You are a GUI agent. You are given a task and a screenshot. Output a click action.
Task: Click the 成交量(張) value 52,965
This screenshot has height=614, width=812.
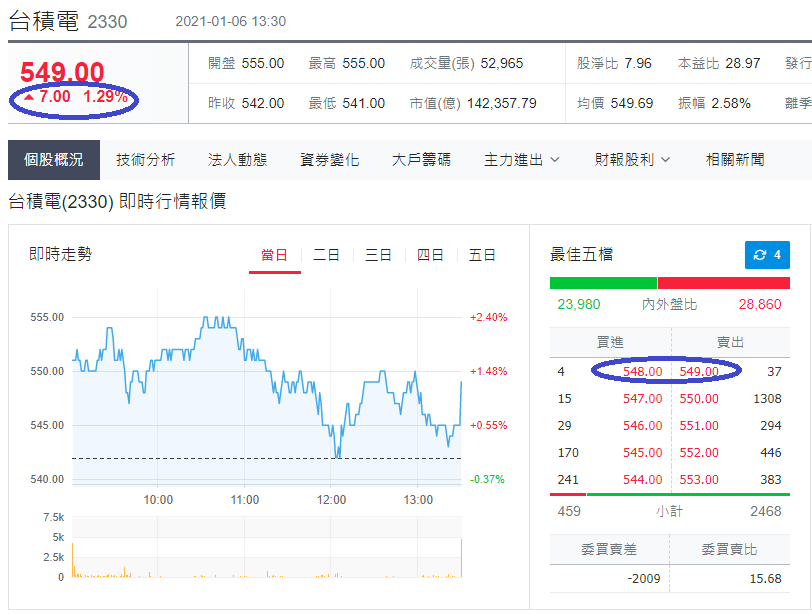coord(502,63)
